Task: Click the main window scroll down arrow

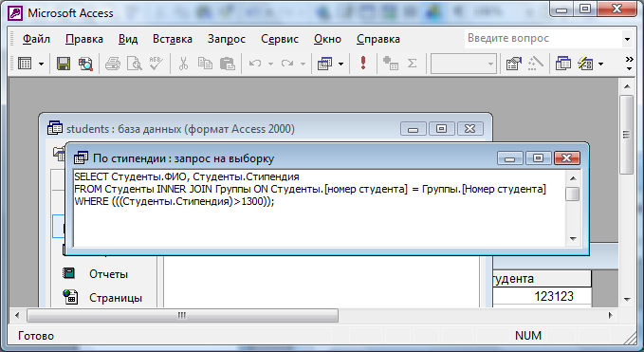Action: tap(626, 299)
